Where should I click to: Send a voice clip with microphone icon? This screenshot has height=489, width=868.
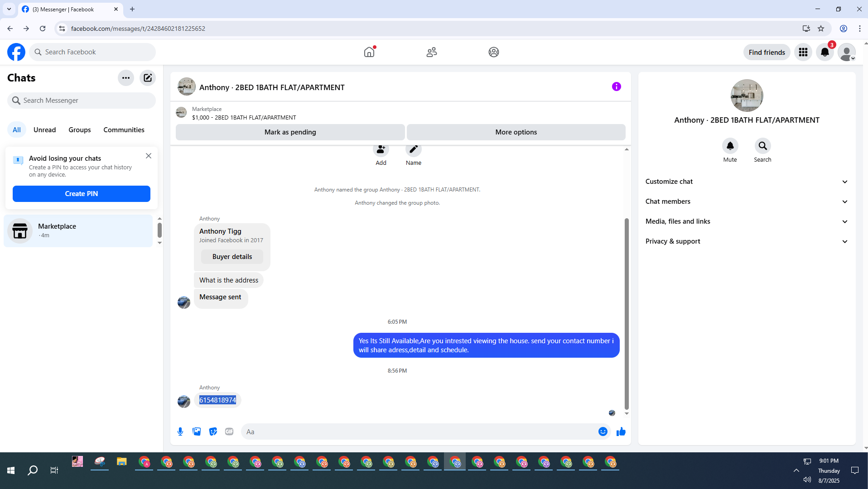(180, 431)
